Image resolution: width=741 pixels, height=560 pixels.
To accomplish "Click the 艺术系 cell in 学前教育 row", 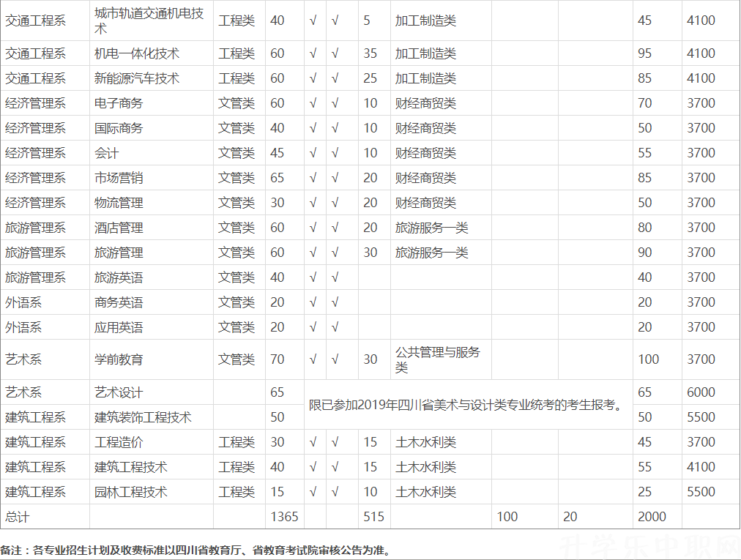I will tap(45, 359).
